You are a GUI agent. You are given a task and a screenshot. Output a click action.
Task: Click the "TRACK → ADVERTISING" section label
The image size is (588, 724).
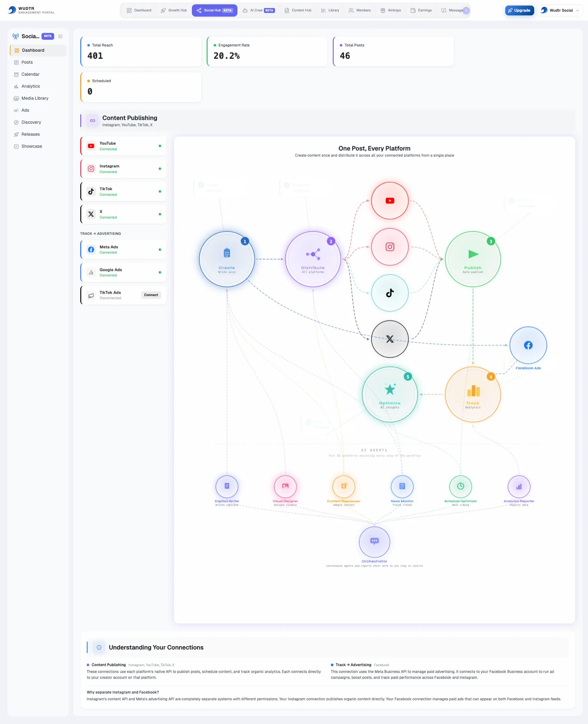(x=101, y=234)
